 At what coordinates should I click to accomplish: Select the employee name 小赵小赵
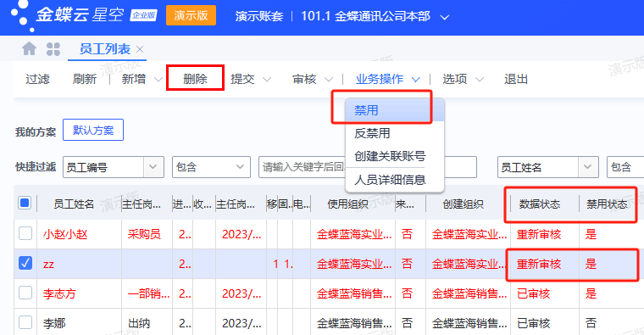tap(65, 234)
